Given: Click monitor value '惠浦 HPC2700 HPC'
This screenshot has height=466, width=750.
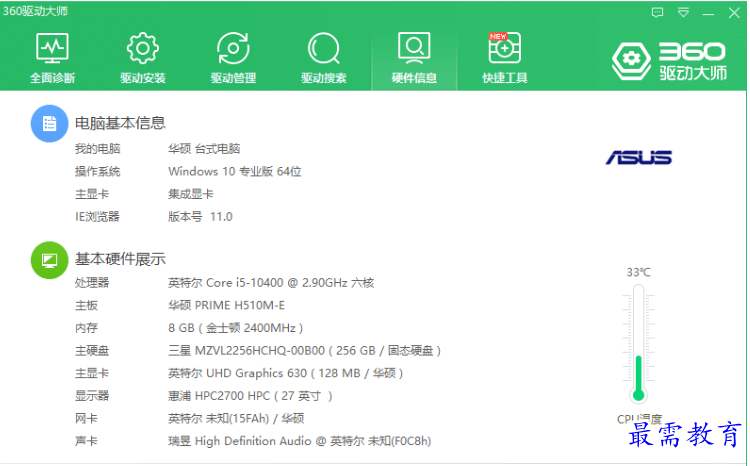Looking at the screenshot, I should (219, 396).
